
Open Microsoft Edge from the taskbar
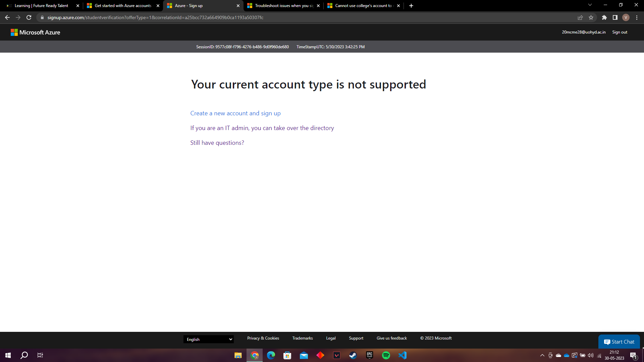click(x=271, y=355)
